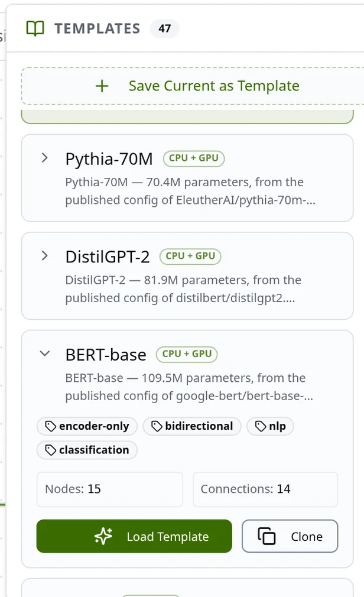Click the Pythia-70M title
Screen dimensions: 364x597
(109, 159)
